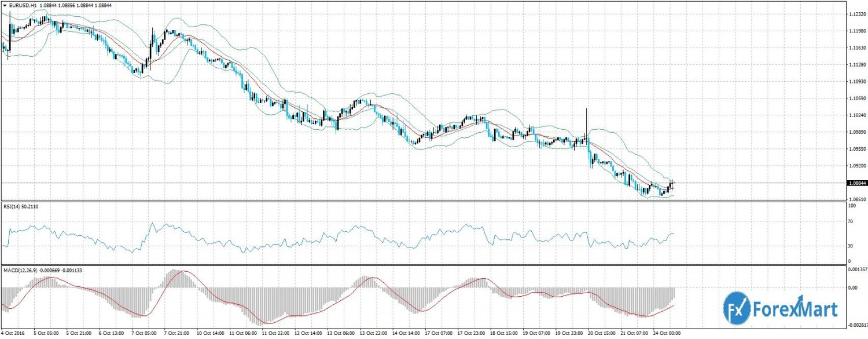This screenshot has width=868, height=339.
Task: Click the EURUSD,H1 chart title text
Action: tap(25, 5)
